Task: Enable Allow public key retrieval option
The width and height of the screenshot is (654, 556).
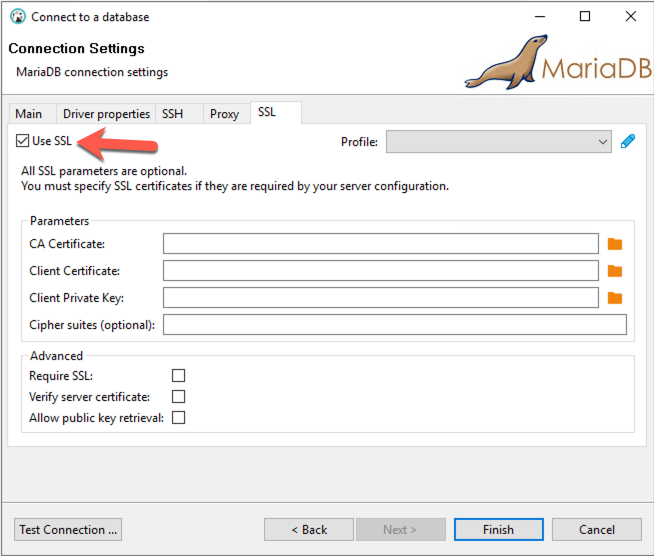Action: click(179, 418)
